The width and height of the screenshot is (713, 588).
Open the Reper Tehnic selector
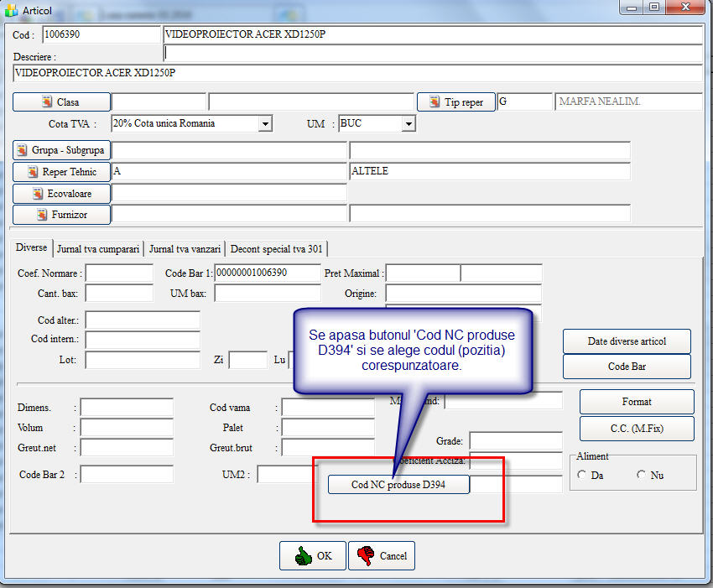pos(61,172)
